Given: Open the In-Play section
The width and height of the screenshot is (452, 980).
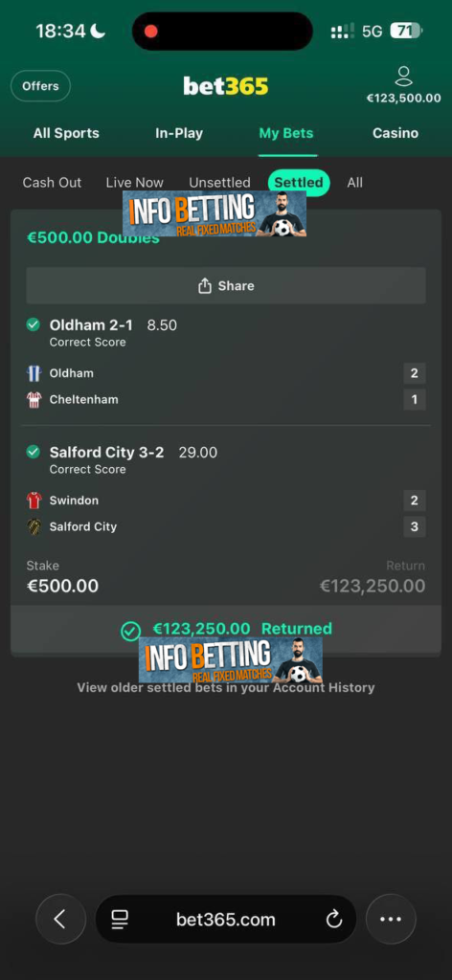Looking at the screenshot, I should coord(179,133).
